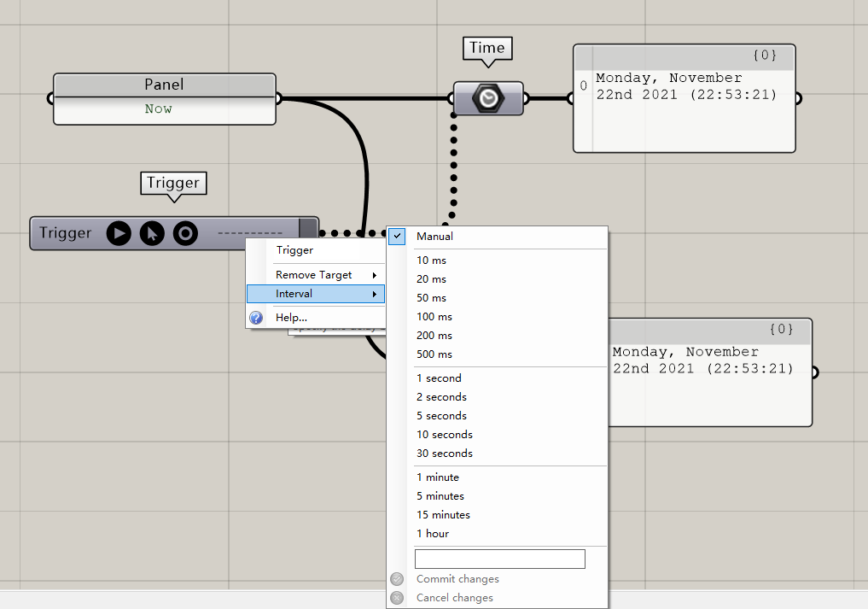Screen dimensions: 868x609
Task: Click the lower panel's date text
Action: pos(703,360)
